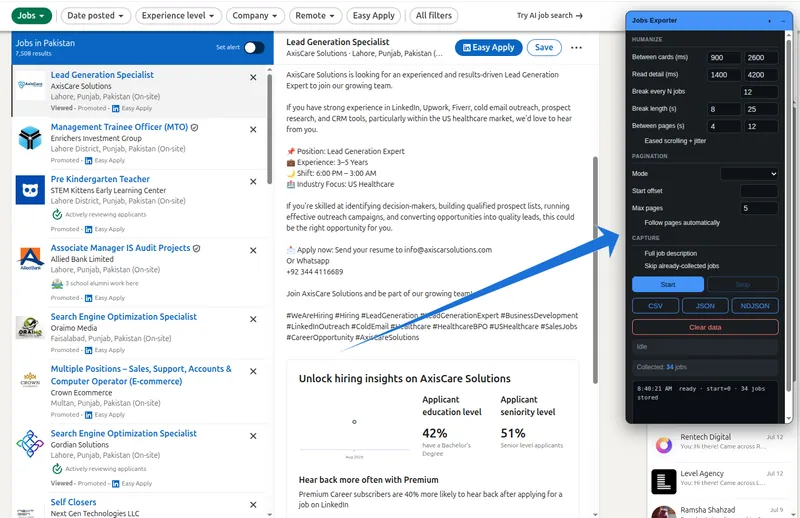Open the three-dot more options menu

(x=576, y=47)
